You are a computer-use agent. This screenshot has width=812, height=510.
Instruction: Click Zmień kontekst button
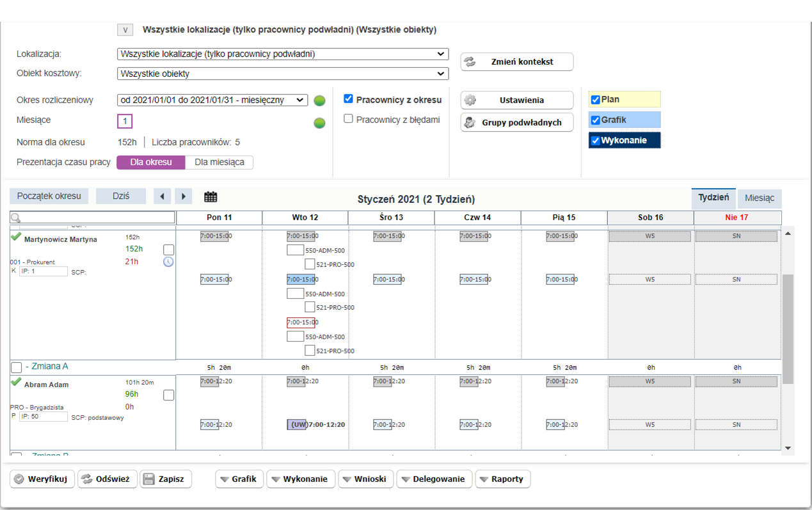coord(517,62)
